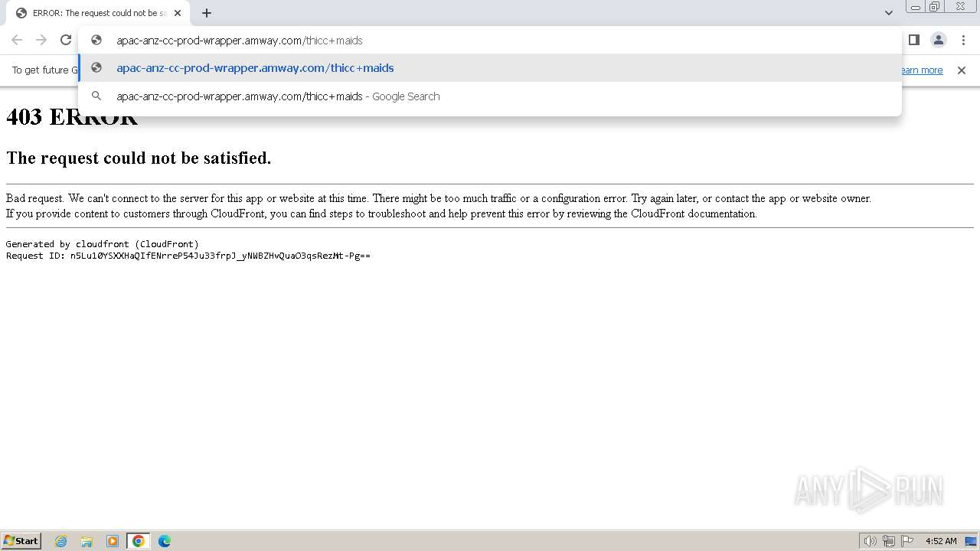This screenshot has width=980, height=551.
Task: Open the volume speaker tray icon
Action: 870,541
